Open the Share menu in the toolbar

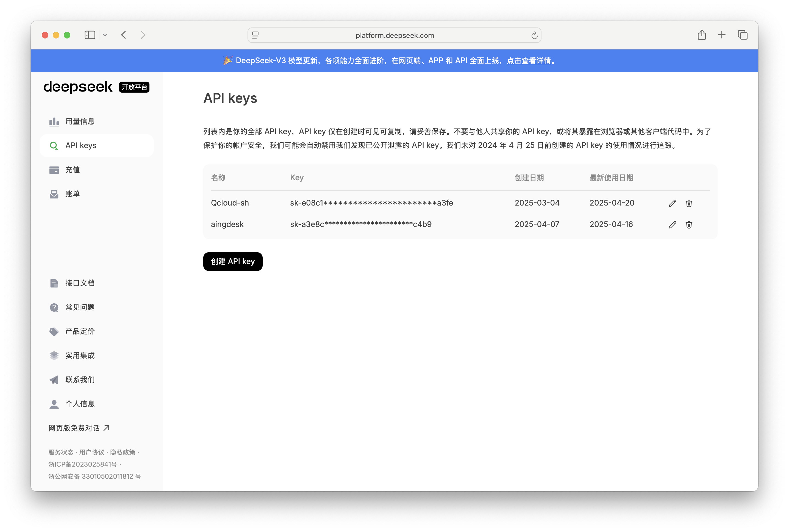point(702,35)
